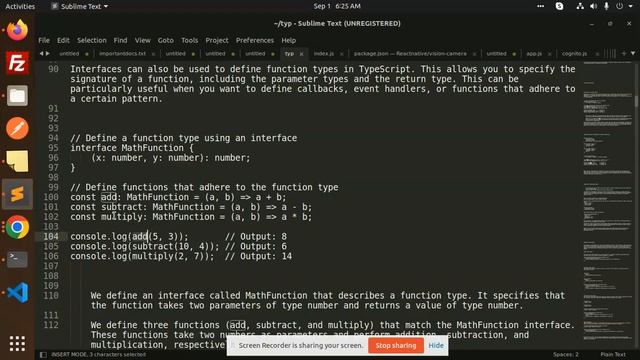640x360 pixels.
Task: Open the Help menu
Action: (x=289, y=40)
